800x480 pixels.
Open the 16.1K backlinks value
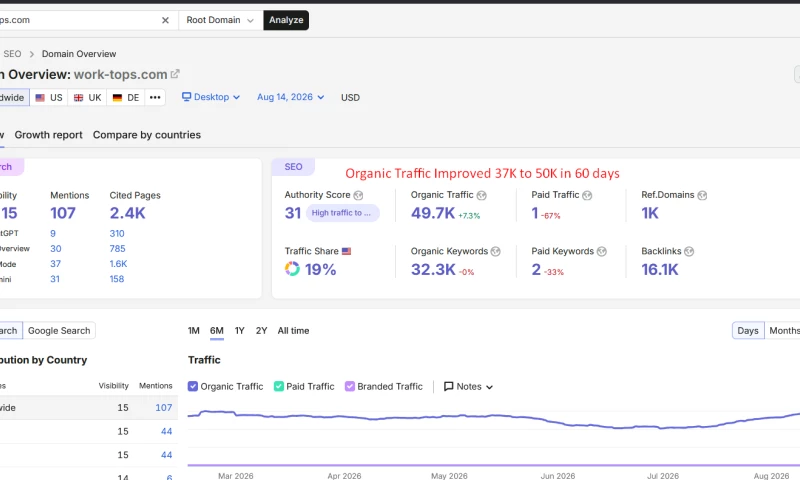660,269
